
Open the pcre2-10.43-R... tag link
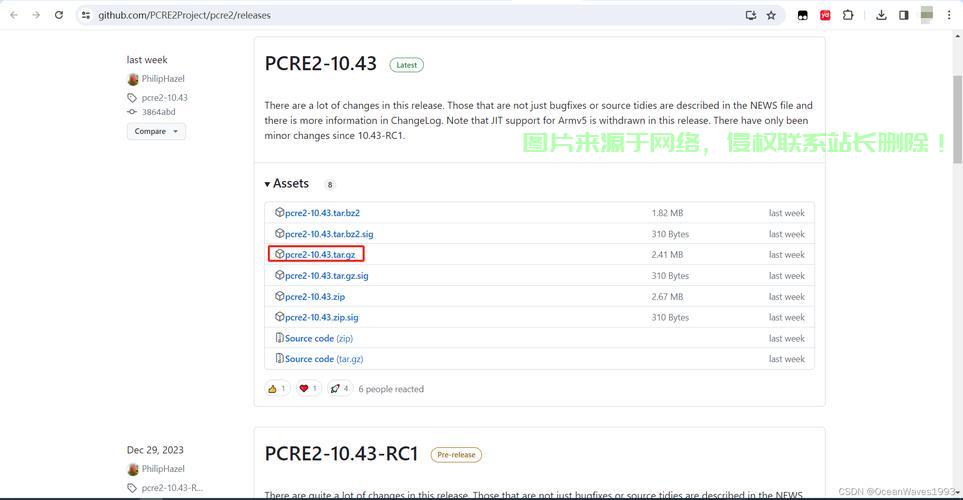click(x=172, y=488)
